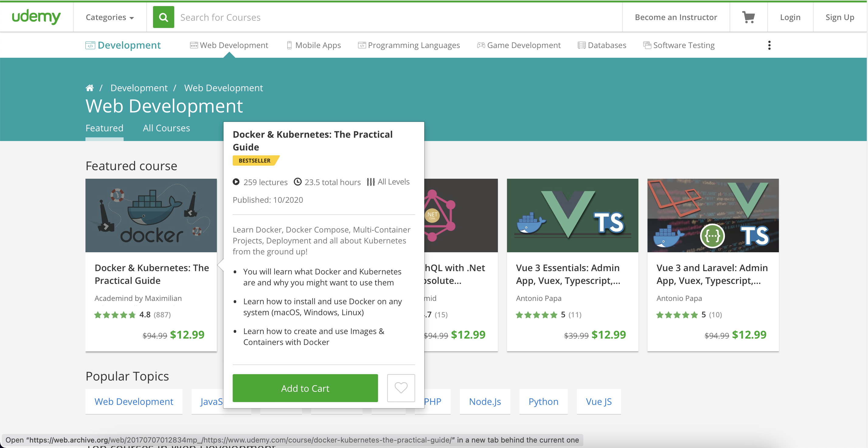The height and width of the screenshot is (448, 868).
Task: Click Development in the breadcrumb
Action: coord(139,88)
